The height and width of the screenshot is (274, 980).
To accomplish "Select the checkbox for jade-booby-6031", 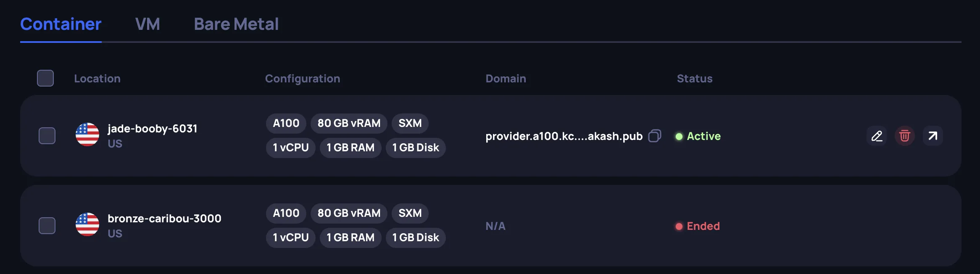I will [46, 136].
